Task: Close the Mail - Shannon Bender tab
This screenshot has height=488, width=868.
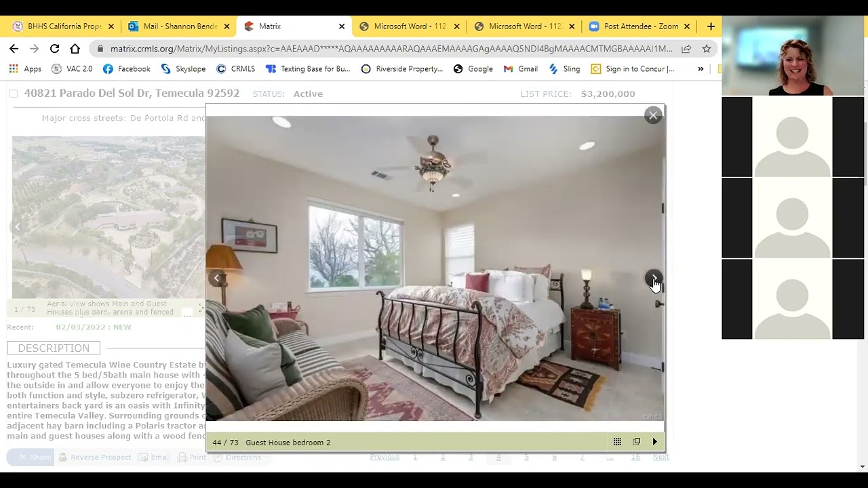Action: (226, 26)
